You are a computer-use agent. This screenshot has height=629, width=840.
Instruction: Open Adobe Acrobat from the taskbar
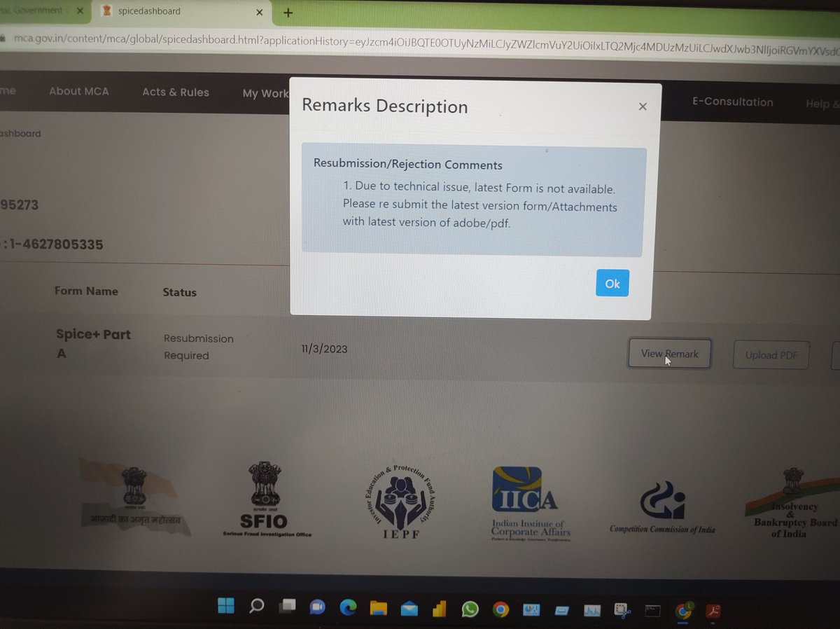(714, 611)
